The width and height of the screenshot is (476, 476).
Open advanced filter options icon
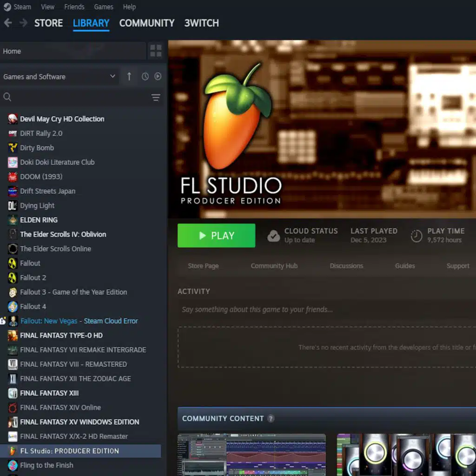(x=156, y=98)
